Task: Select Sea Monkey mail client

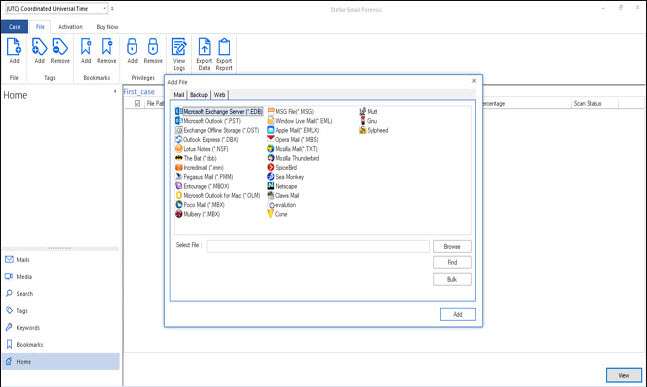Action: click(x=286, y=177)
